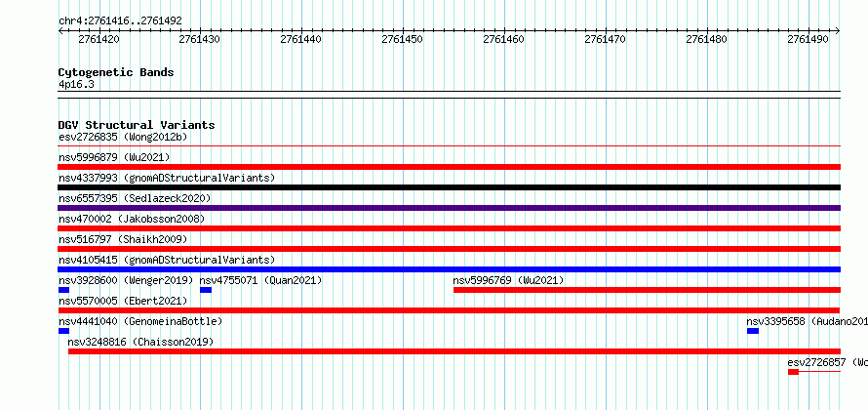The width and height of the screenshot is (868, 410).
Task: Click the small blue nsv4441040 feature
Action: tap(63, 331)
